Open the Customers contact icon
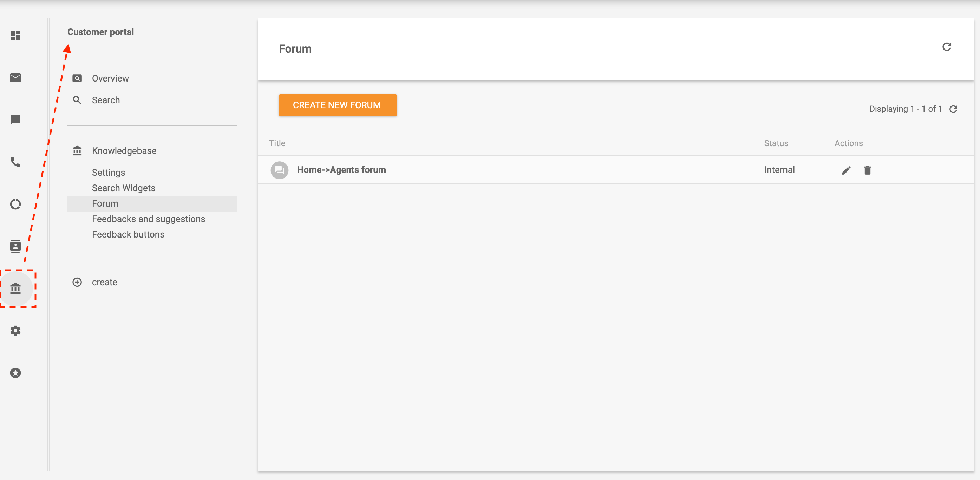The width and height of the screenshot is (980, 480). coord(15,247)
